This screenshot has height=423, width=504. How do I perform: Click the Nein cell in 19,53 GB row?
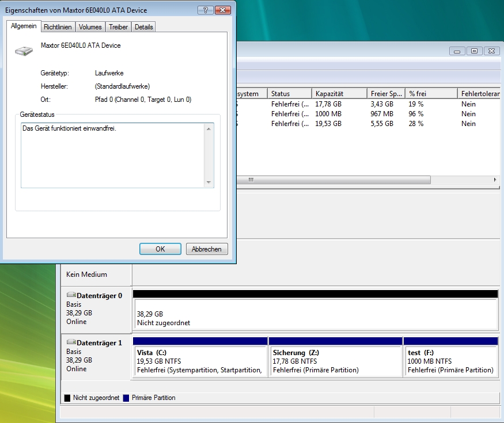point(468,124)
